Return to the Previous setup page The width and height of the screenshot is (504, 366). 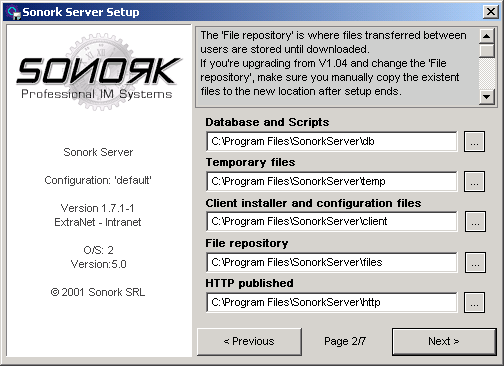click(249, 342)
